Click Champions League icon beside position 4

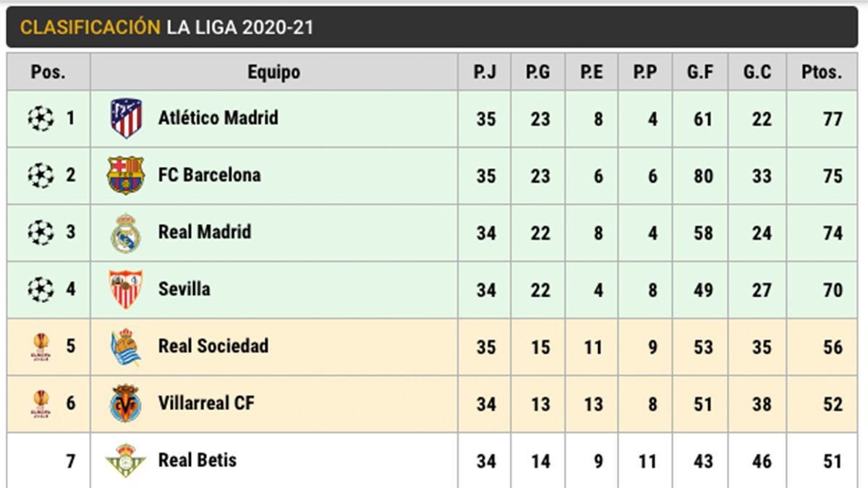tap(41, 290)
